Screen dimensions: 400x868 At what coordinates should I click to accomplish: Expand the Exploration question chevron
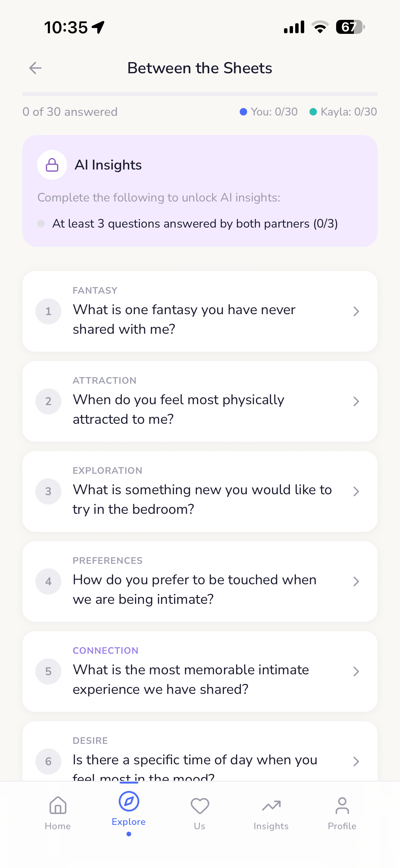[356, 491]
